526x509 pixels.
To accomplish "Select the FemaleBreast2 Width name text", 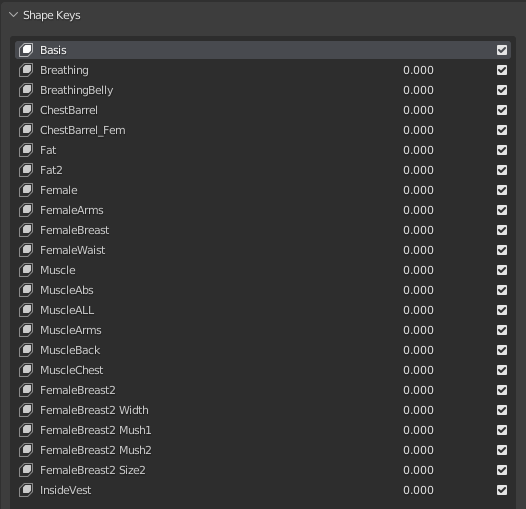I will [x=94, y=410].
